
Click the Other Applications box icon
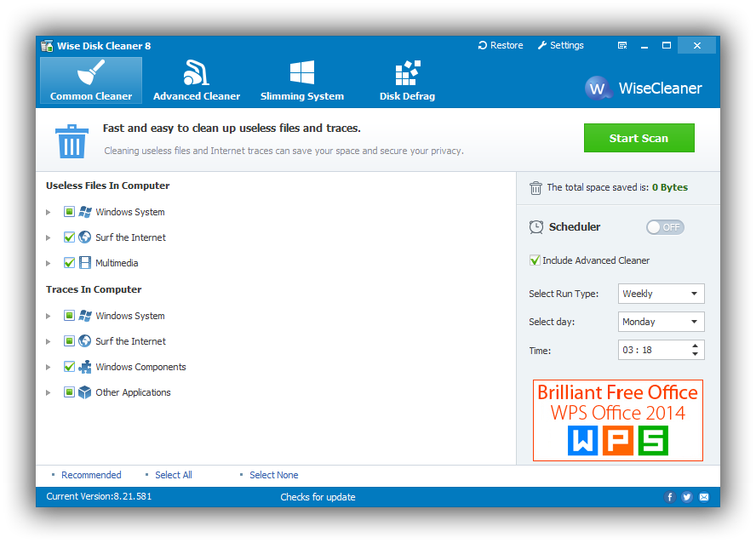(85, 392)
